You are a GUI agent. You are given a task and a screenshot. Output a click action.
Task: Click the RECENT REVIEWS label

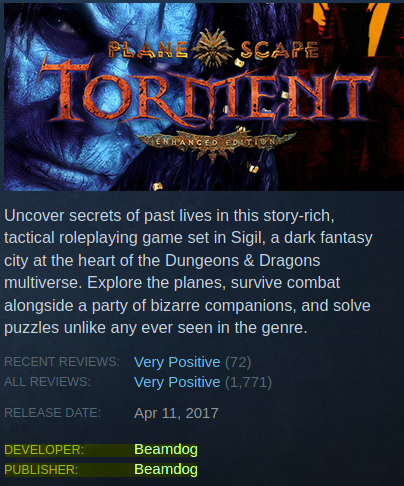click(x=62, y=362)
